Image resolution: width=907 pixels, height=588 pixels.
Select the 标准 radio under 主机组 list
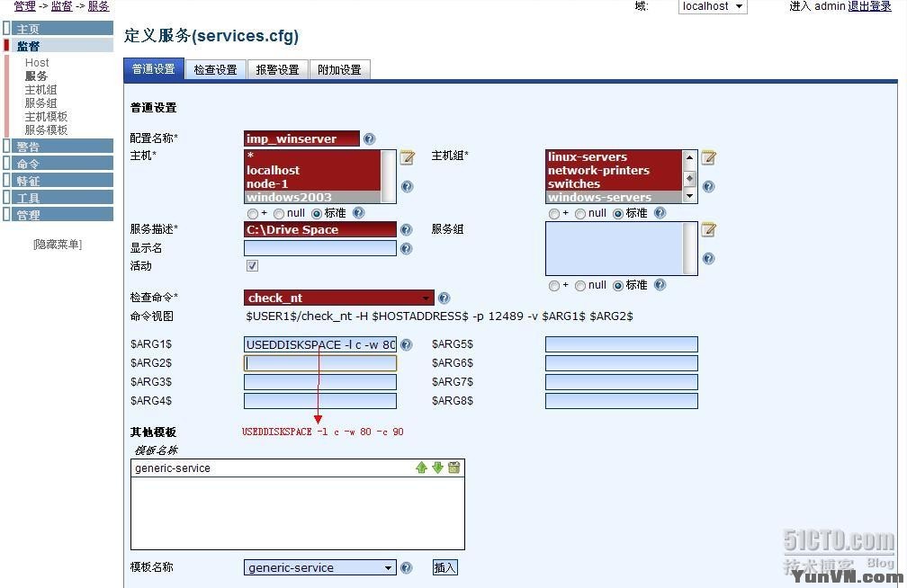coord(618,214)
